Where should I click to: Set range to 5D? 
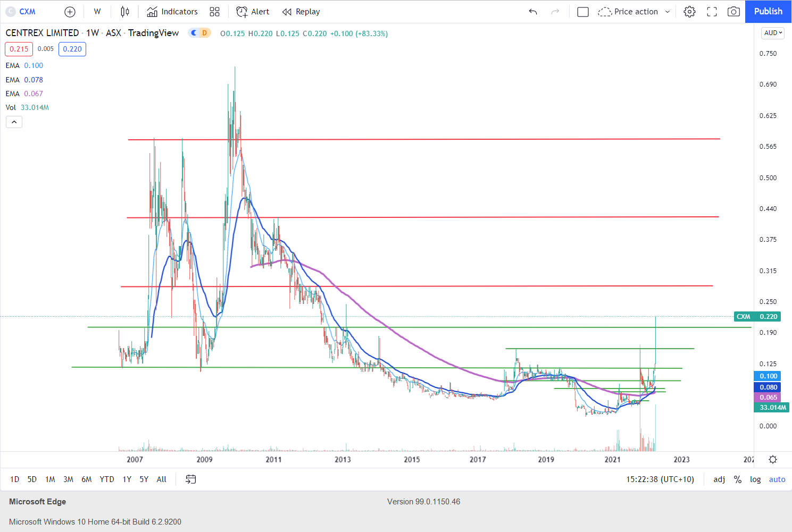tap(32, 479)
